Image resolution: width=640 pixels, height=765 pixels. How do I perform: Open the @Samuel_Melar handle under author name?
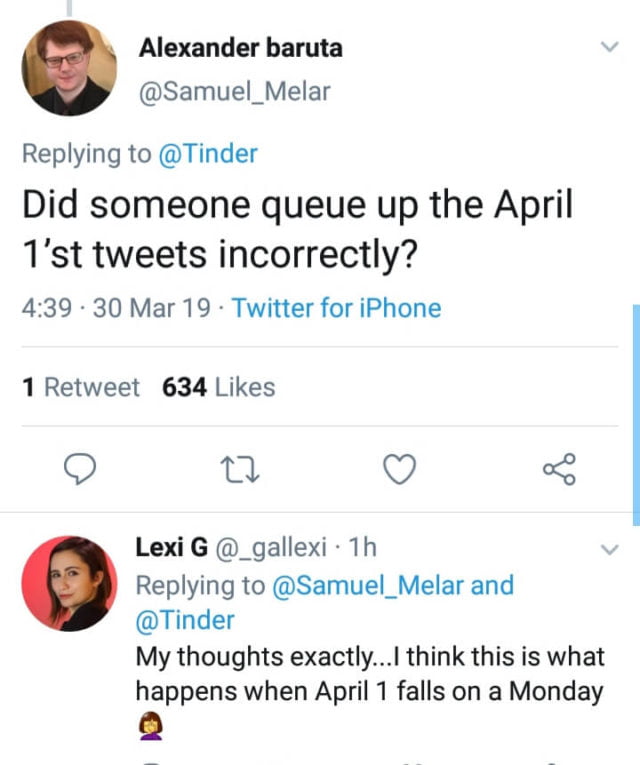(x=234, y=92)
